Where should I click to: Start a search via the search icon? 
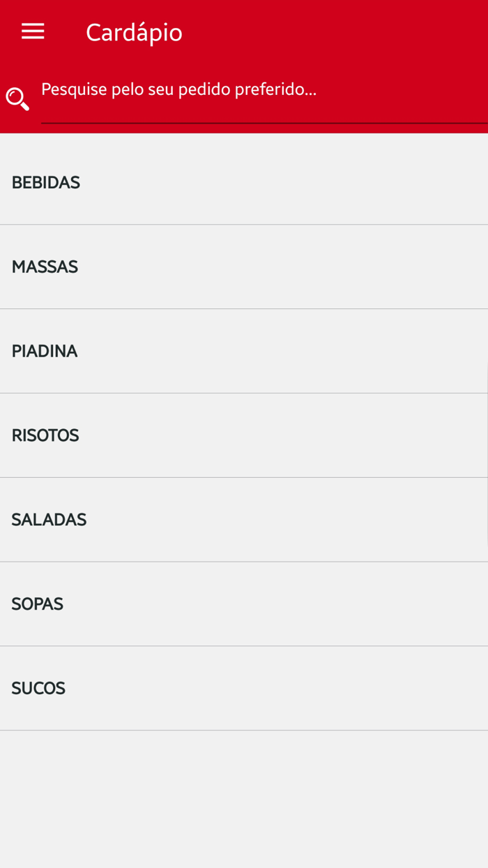[x=17, y=99]
